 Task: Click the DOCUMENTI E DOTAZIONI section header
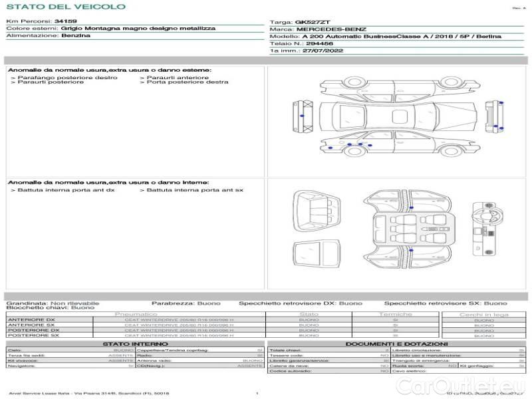396,344
